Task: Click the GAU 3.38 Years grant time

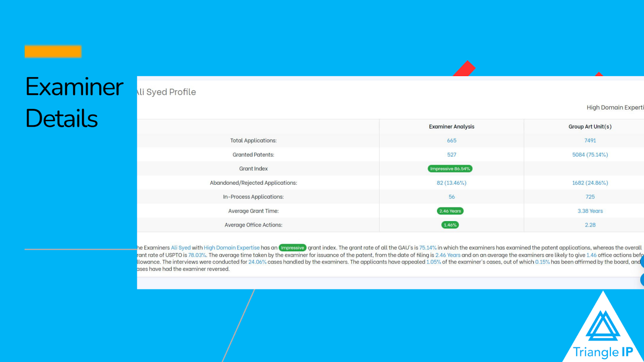Action: [590, 211]
